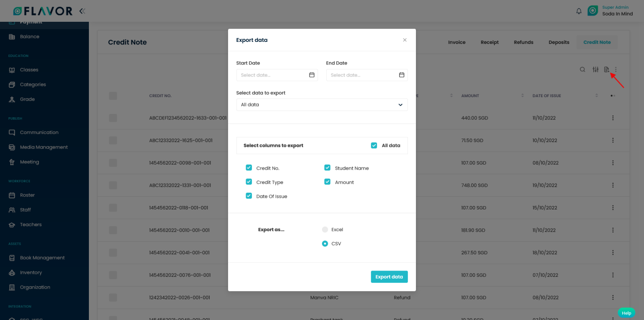
Task: Select Excel export format
Action: pos(325,230)
